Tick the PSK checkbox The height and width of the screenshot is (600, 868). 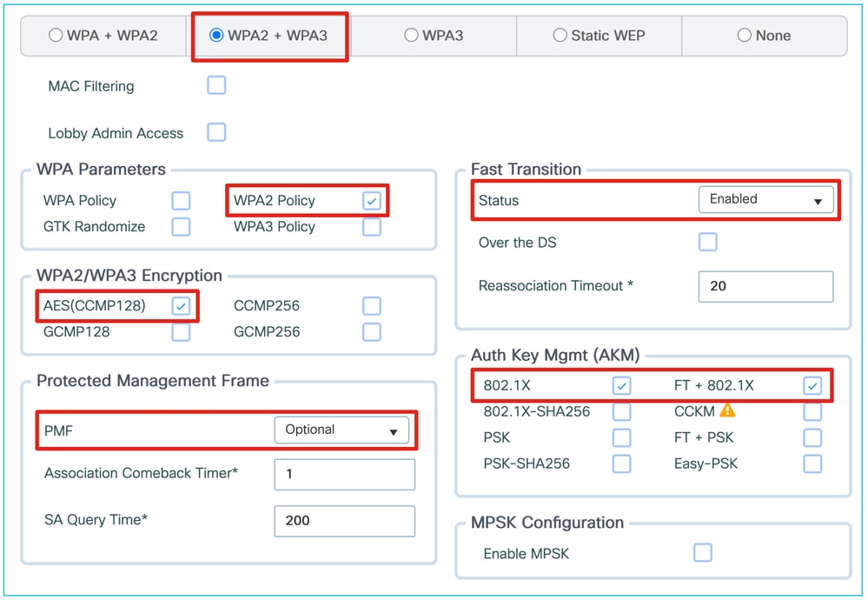pyautogui.click(x=621, y=437)
